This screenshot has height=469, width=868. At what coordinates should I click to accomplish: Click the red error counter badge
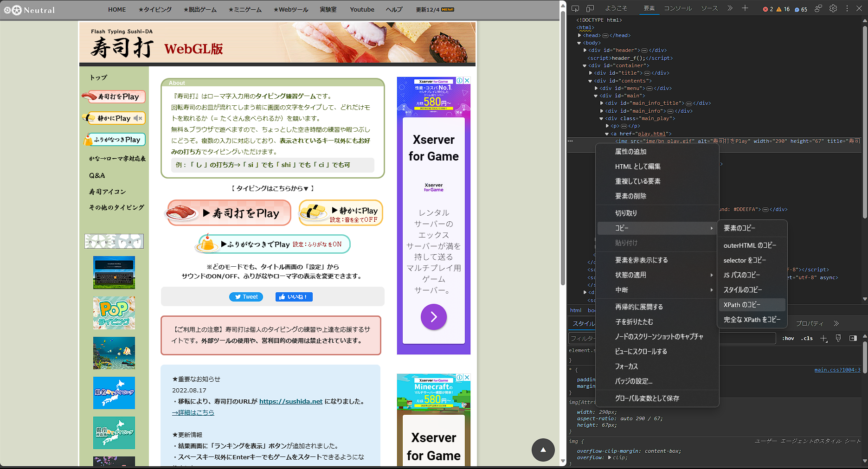pyautogui.click(x=766, y=9)
